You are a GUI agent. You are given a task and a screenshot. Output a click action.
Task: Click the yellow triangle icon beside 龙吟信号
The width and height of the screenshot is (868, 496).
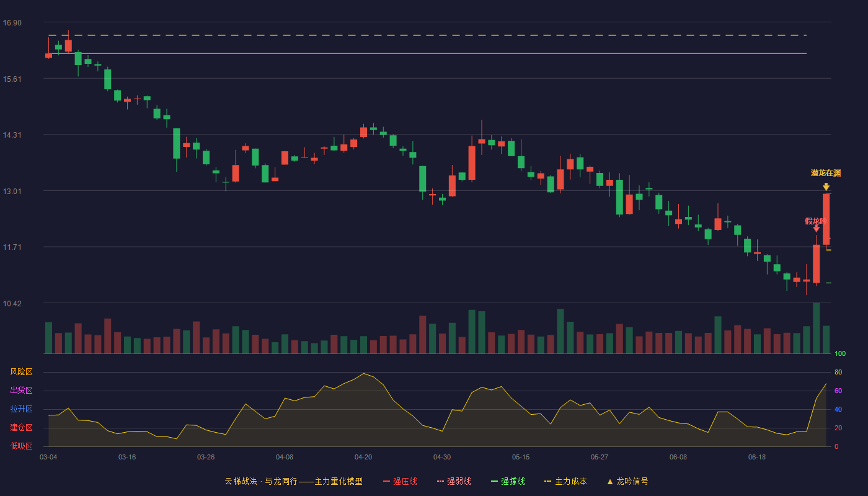610,481
